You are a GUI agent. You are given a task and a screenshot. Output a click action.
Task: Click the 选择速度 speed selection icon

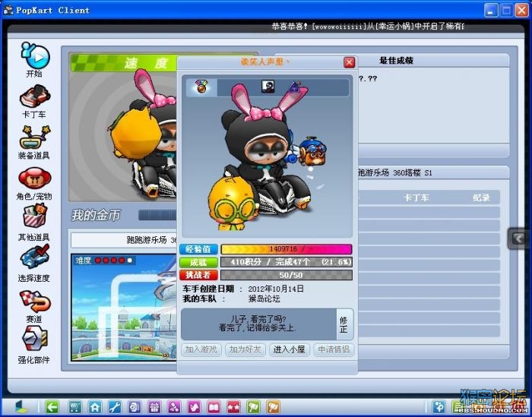click(34, 257)
